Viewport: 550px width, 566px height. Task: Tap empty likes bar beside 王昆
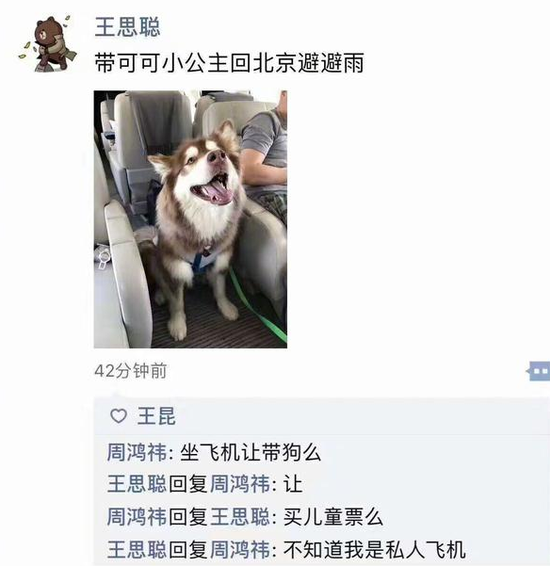[361, 416]
